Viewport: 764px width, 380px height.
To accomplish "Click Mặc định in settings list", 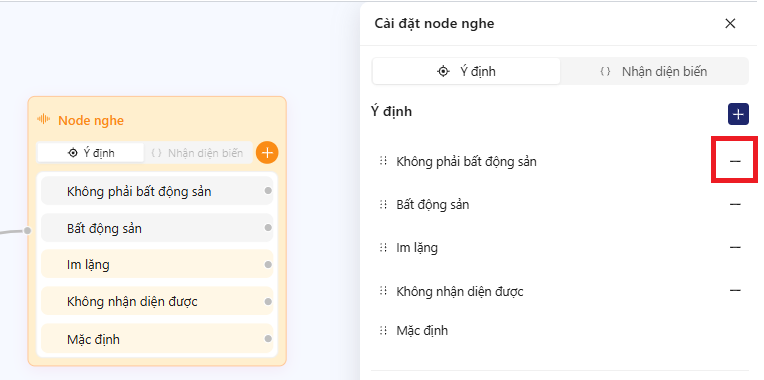I will pos(422,330).
